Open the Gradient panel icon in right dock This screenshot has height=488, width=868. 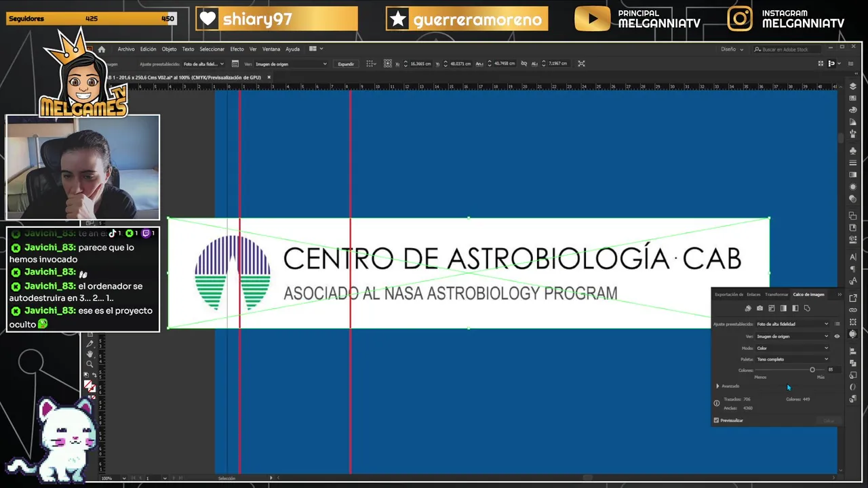point(853,175)
